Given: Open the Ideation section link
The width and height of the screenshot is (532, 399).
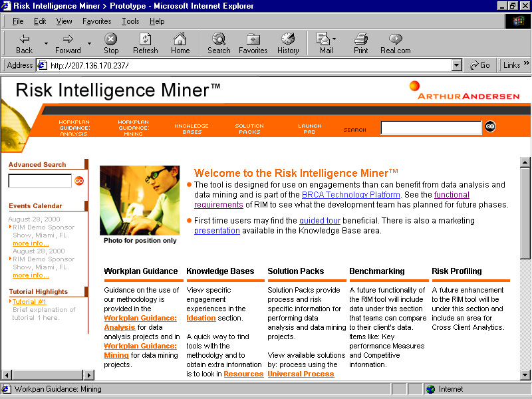Looking at the screenshot, I should click(x=201, y=319).
